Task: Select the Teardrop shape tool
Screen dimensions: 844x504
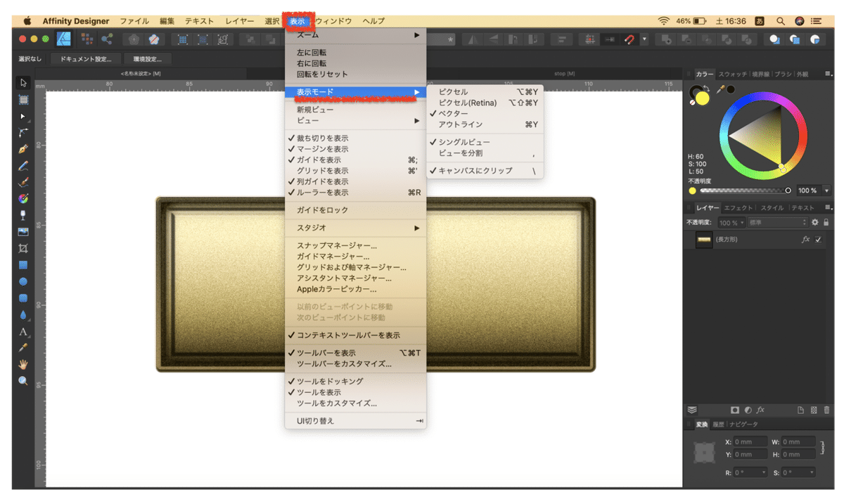Action: (x=23, y=315)
